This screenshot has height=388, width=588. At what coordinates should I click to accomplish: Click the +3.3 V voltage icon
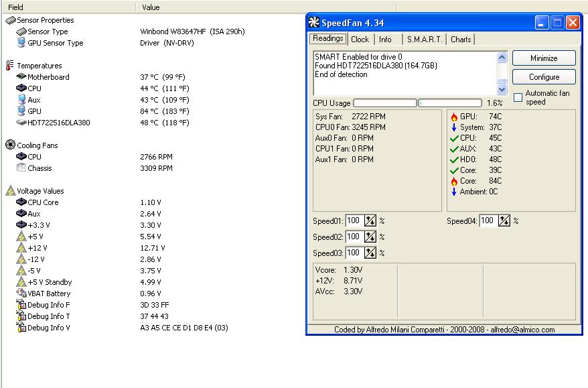21,224
